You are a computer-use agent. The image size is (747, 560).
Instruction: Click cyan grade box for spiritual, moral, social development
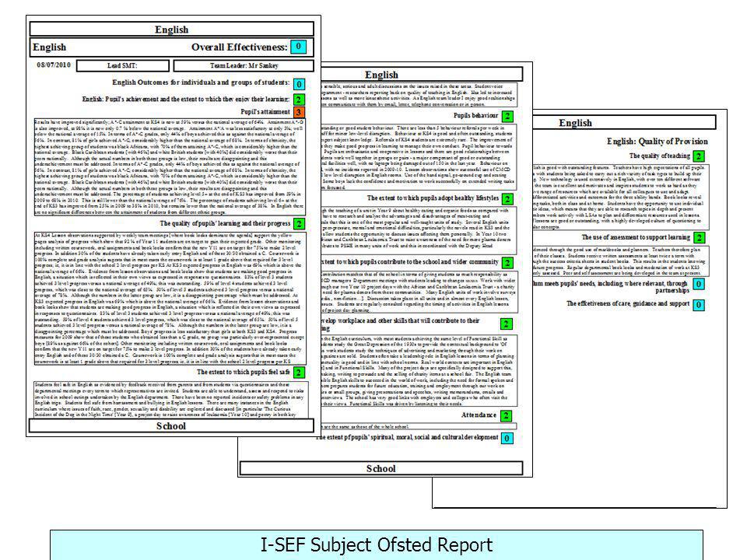click(x=507, y=438)
